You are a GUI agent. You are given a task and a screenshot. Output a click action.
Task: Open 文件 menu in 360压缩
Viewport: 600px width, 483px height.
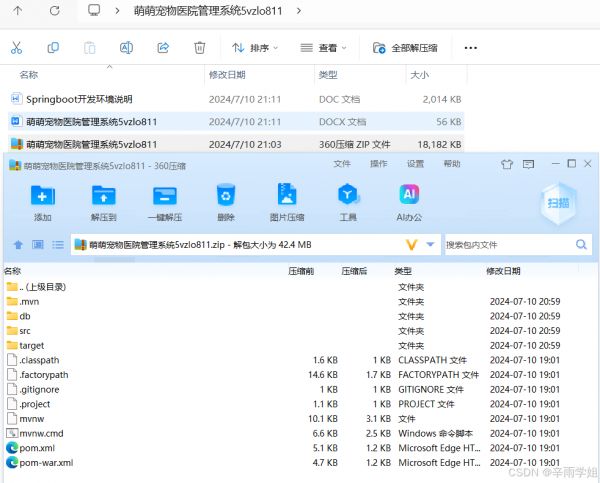[x=342, y=164]
